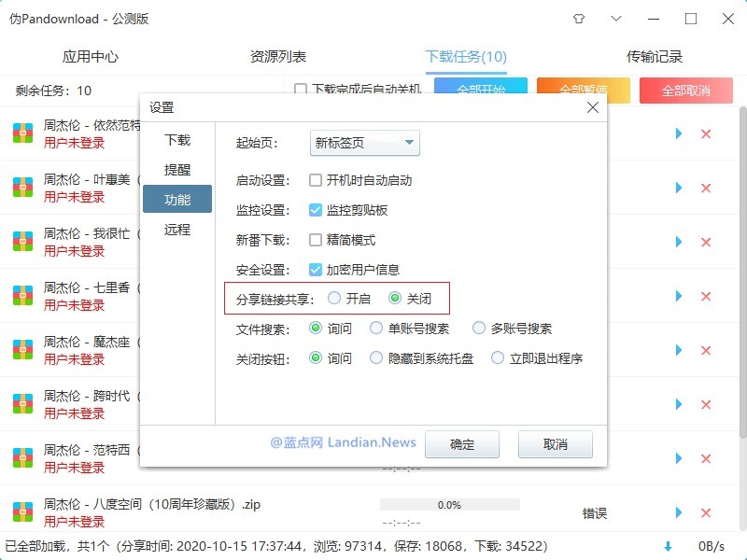Click the skin theme shirt icon
The width and height of the screenshot is (747, 560).
[x=578, y=19]
